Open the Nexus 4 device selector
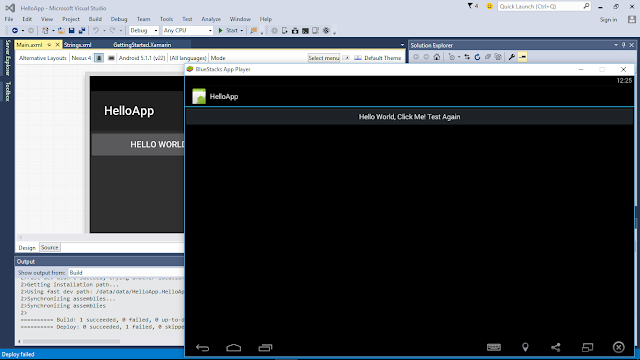The width and height of the screenshot is (640, 360). (x=81, y=58)
